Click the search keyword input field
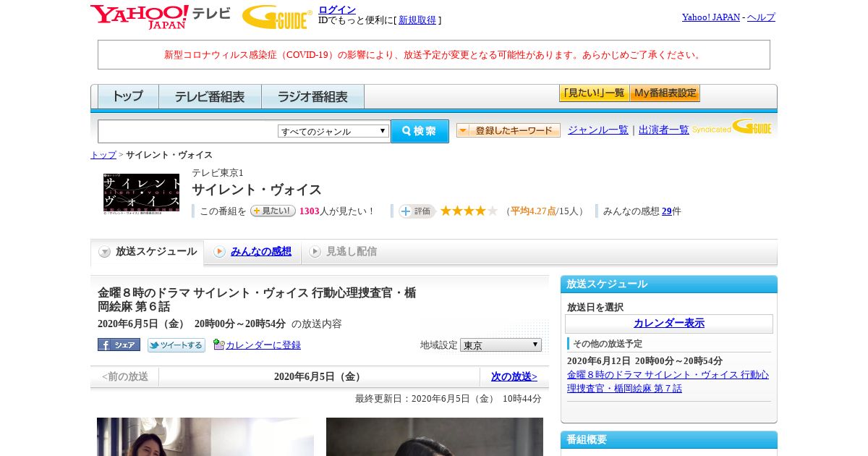Viewport: 868px width, 456px height. pos(188,131)
